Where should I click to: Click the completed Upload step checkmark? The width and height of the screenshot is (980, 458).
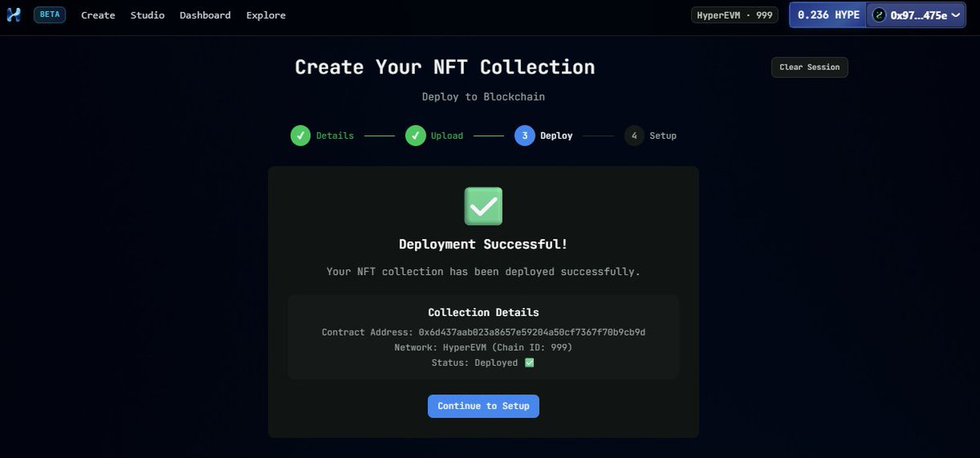coord(416,136)
